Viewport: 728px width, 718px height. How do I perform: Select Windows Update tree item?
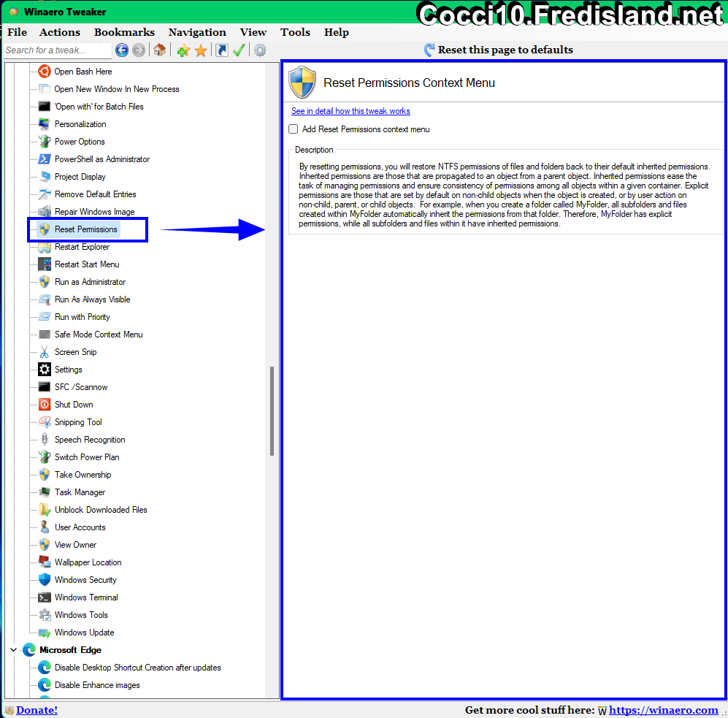click(85, 633)
